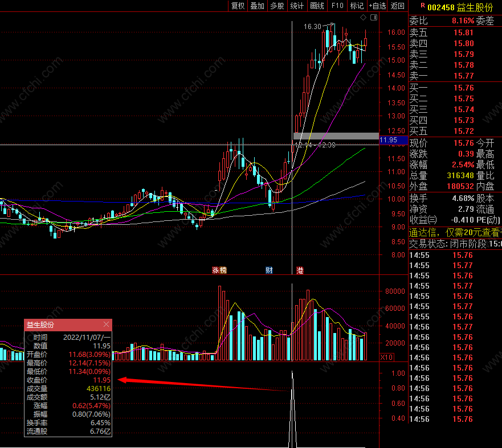Select the 卖四 15.80 ask row
The image size is (502, 448).
click(x=455, y=43)
